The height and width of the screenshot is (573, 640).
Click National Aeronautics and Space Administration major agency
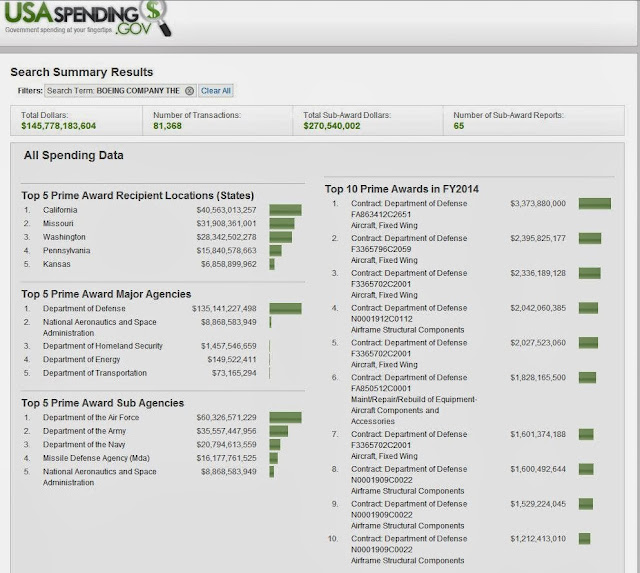[x=100, y=327]
